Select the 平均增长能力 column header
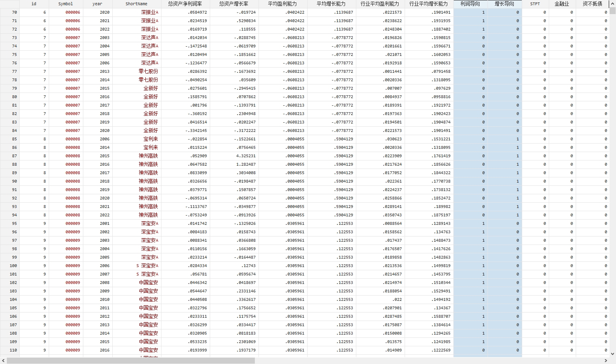The width and height of the screenshot is (616, 364). click(x=331, y=4)
